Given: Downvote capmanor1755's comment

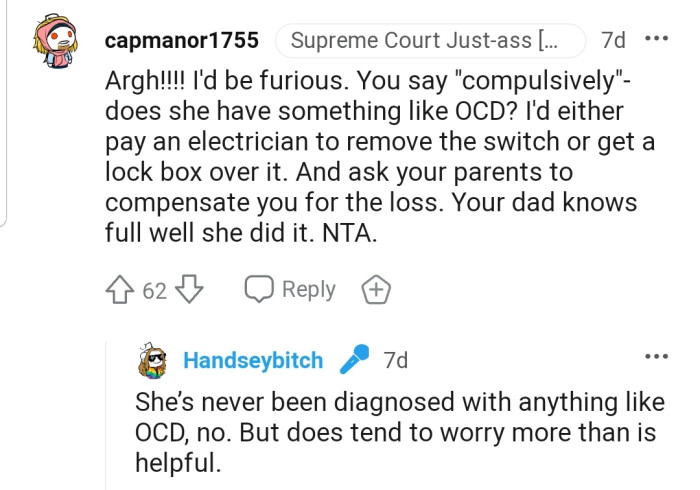Looking at the screenshot, I should (x=189, y=290).
